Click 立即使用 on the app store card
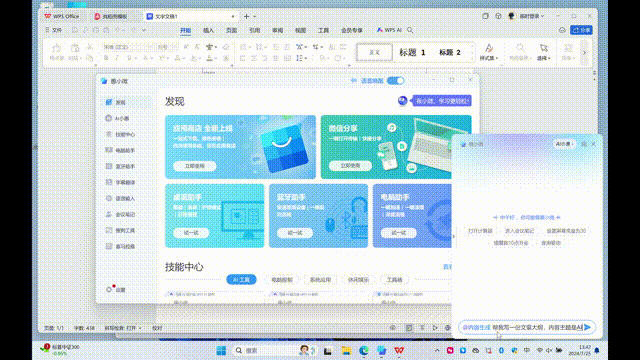 tap(195, 166)
